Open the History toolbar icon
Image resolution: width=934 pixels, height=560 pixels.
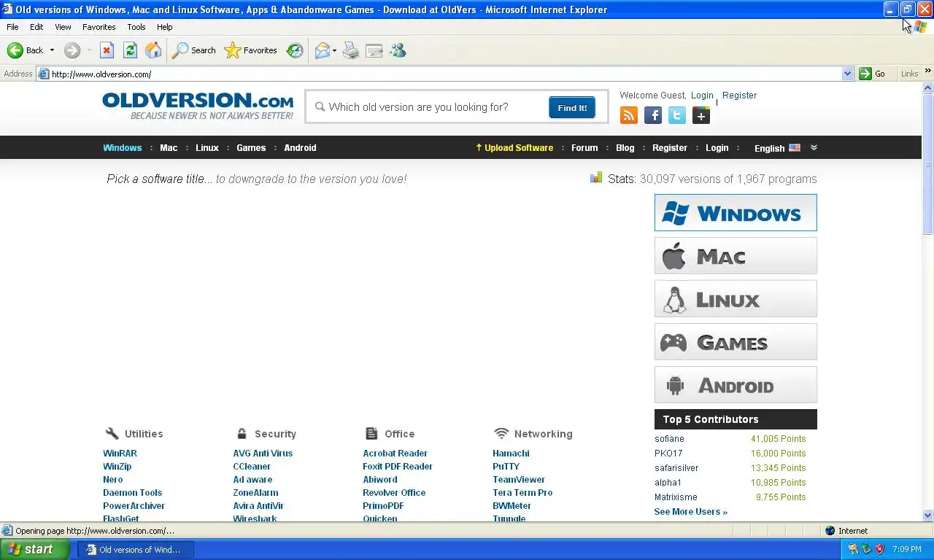[295, 50]
